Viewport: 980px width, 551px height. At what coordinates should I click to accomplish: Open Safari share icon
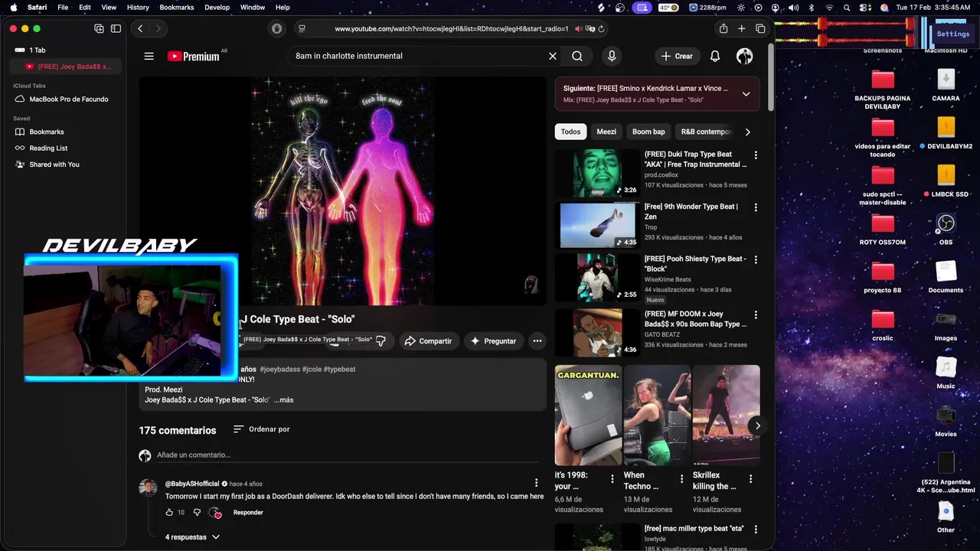point(724,28)
